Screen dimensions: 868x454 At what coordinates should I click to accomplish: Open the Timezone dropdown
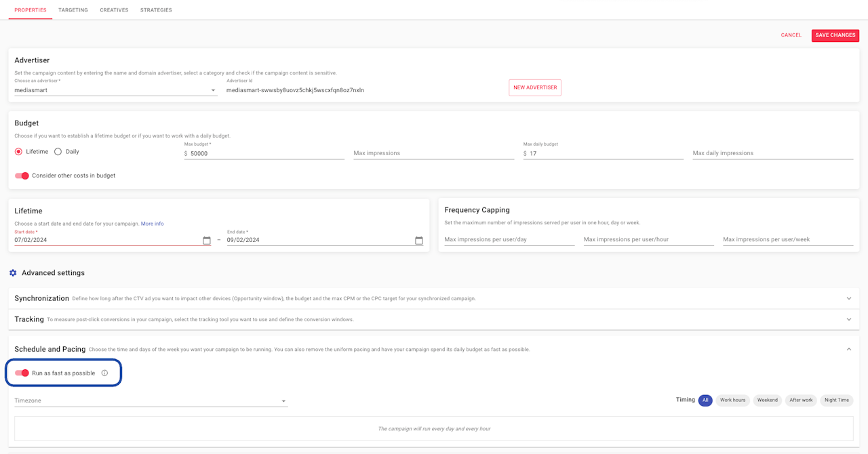(151, 401)
